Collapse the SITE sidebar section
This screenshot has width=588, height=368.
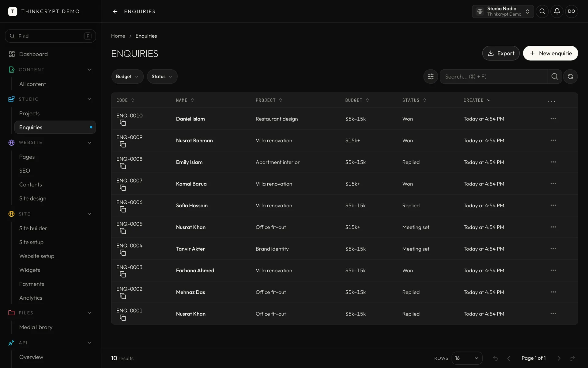point(89,214)
